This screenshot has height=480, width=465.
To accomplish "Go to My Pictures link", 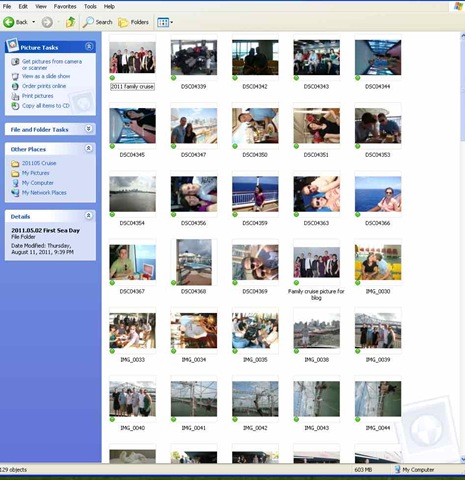I will tap(36, 173).
